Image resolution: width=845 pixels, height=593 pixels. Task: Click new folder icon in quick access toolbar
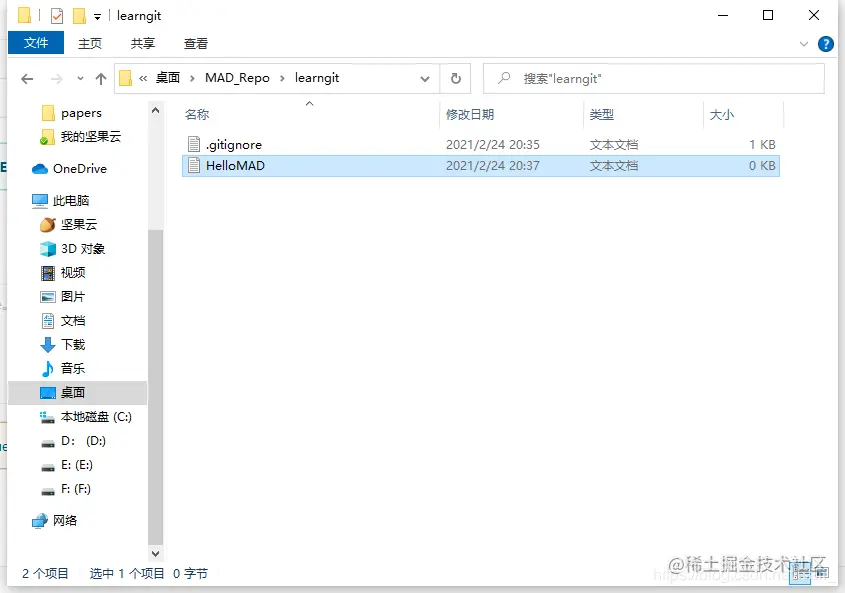79,16
